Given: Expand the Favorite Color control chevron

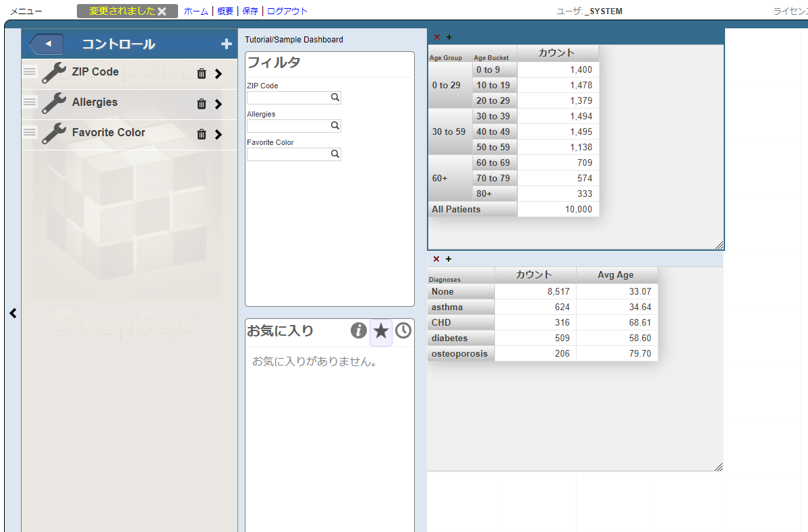Looking at the screenshot, I should (218, 134).
